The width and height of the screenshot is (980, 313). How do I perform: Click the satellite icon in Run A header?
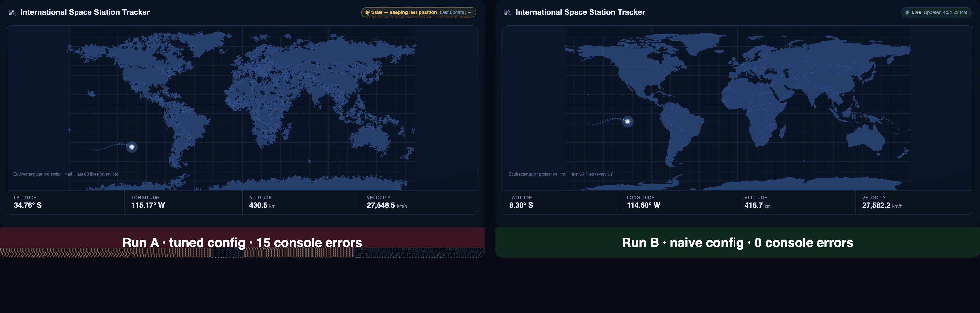(x=12, y=12)
